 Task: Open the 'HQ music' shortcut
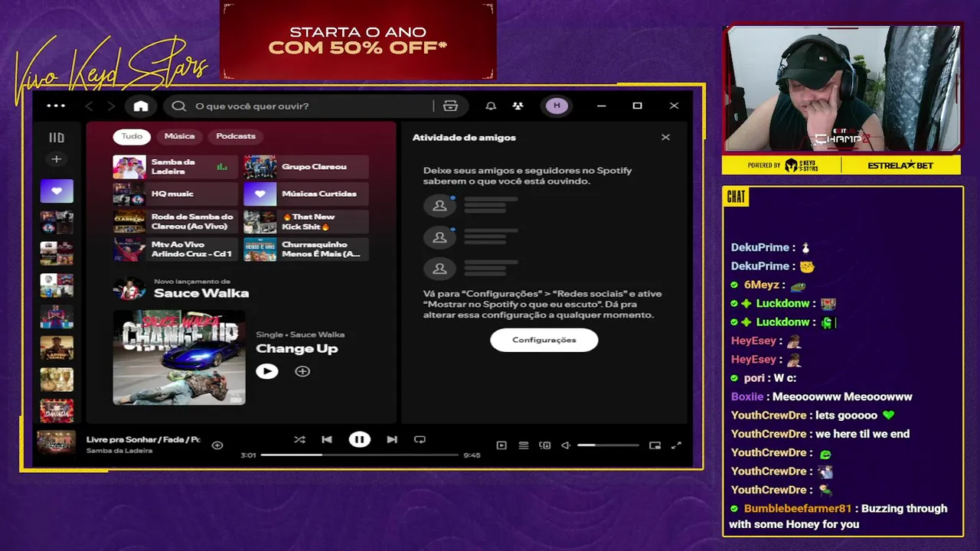[x=175, y=194]
